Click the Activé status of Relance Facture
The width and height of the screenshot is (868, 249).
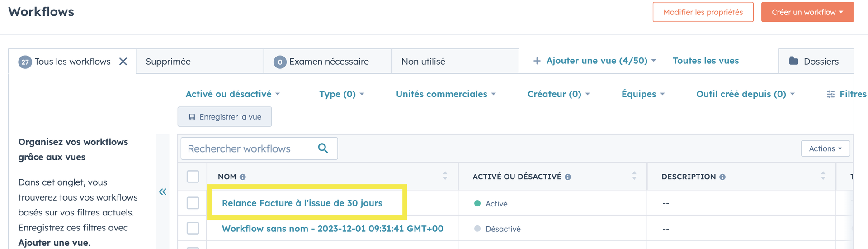(x=491, y=204)
